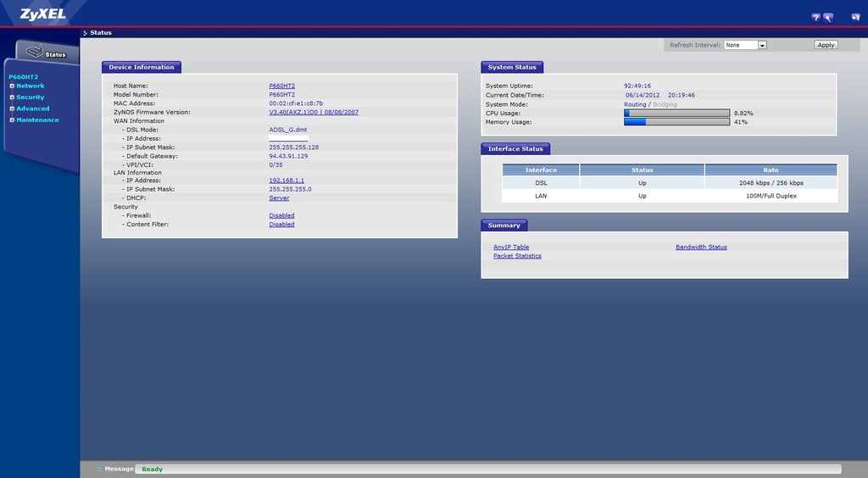Open the DHCP Server link
The width and height of the screenshot is (868, 478).
tap(279, 198)
